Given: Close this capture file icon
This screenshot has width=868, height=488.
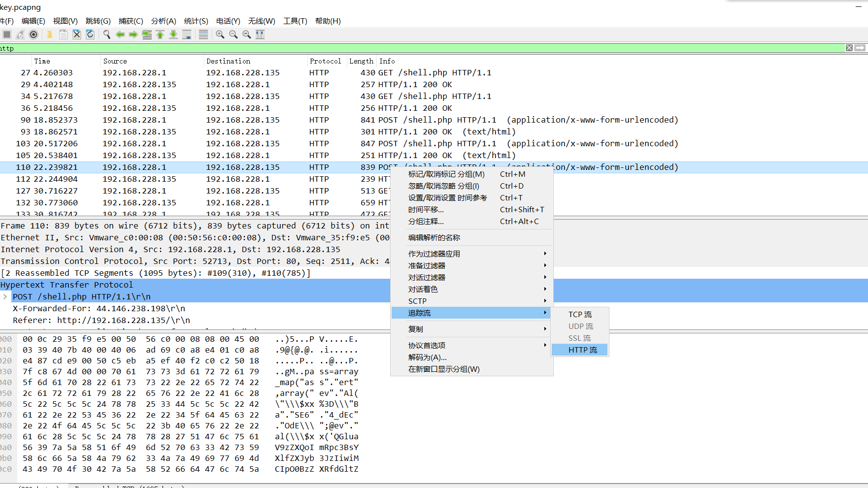Looking at the screenshot, I should 76,34.
